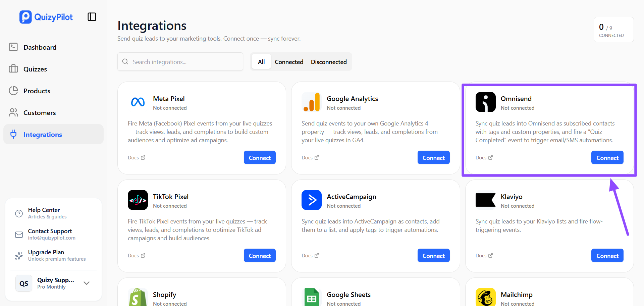The height and width of the screenshot is (306, 644).
Task: Navigate to Customers
Action: click(x=53, y=112)
